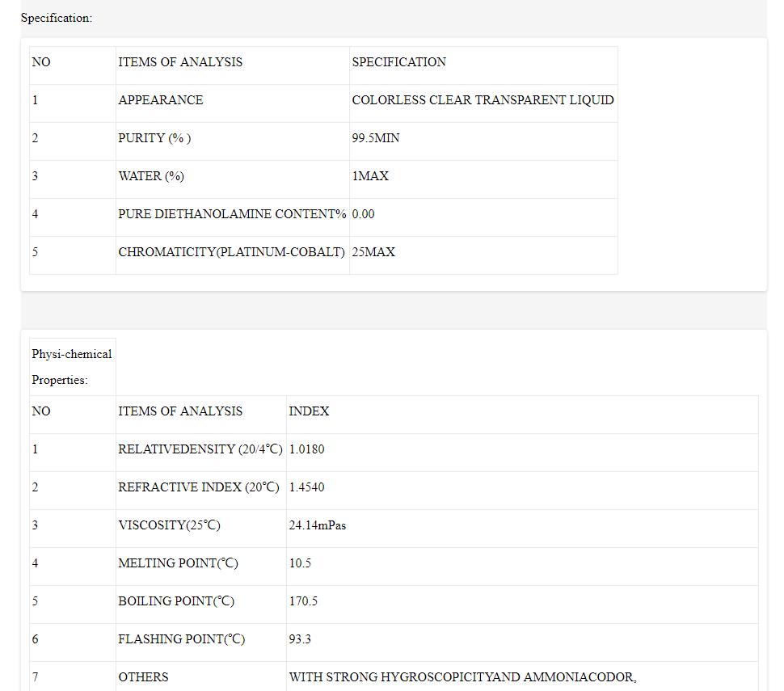
Task: Select the '1.4540' refractive index value
Action: tap(306, 487)
